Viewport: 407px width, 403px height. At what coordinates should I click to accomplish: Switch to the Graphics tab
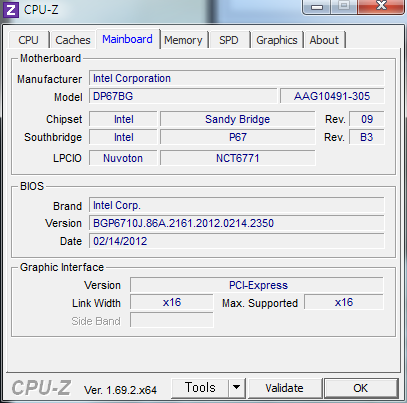pos(277,40)
